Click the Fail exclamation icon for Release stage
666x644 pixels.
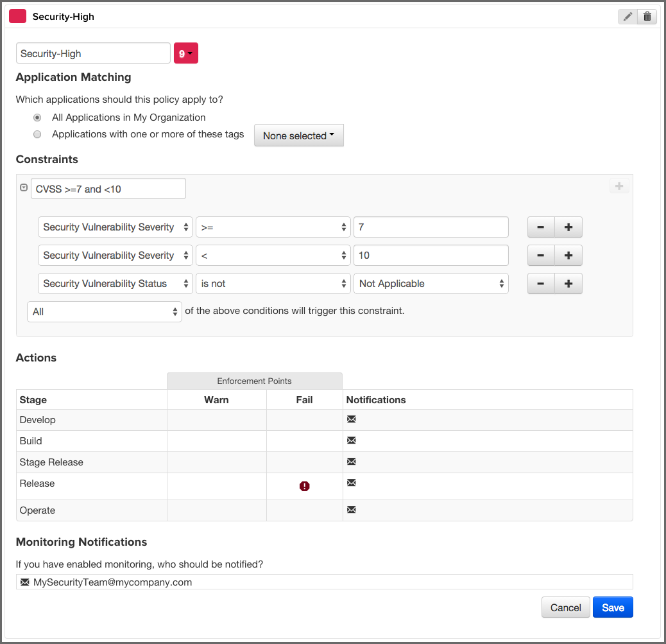(x=304, y=486)
